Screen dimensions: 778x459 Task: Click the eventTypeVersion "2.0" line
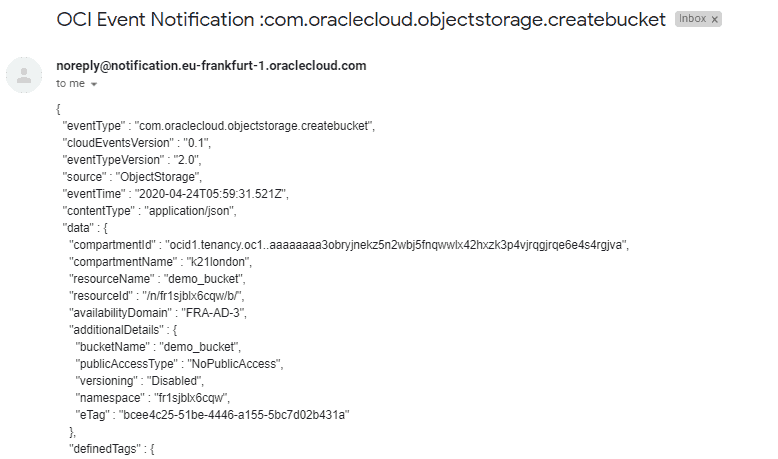tap(133, 160)
